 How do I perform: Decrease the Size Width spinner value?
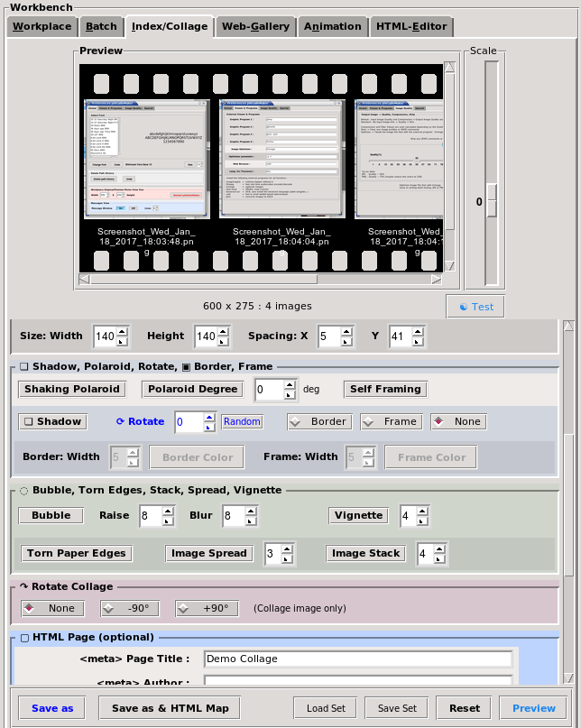click(122, 341)
